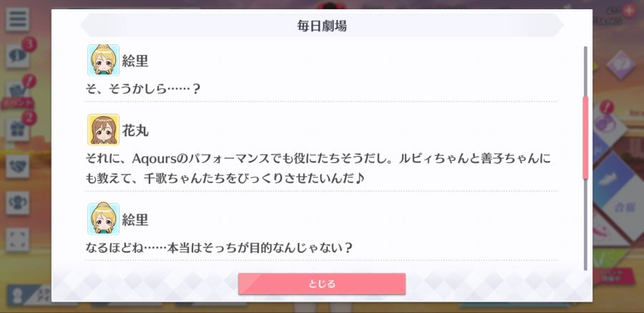Open chat notifications with badge 3

[18, 56]
